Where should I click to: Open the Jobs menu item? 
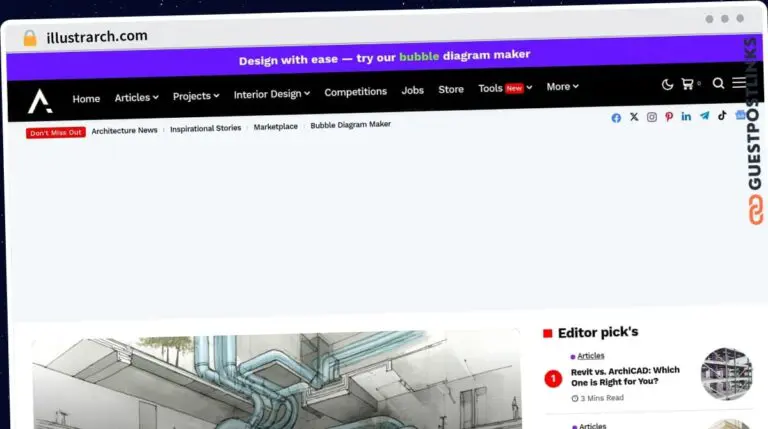pyautogui.click(x=412, y=90)
